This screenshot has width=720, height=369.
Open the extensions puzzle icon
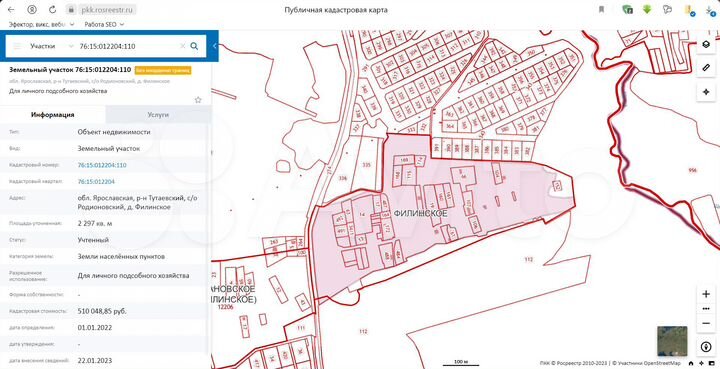click(667, 10)
